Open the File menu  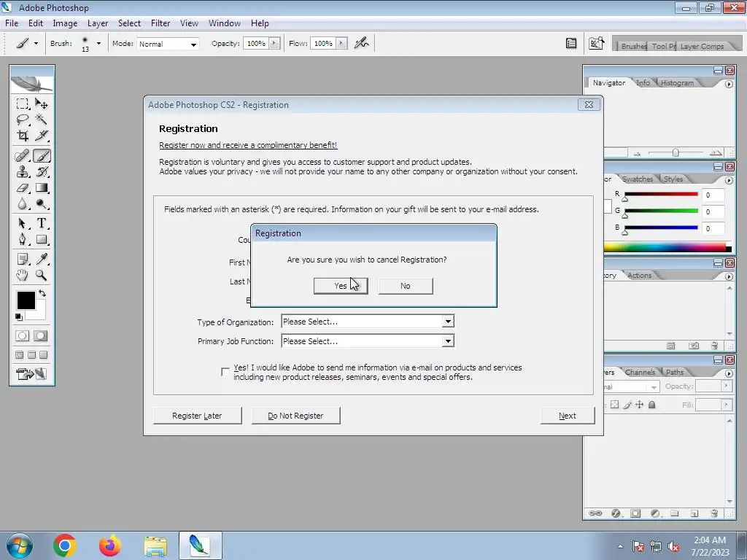point(12,23)
